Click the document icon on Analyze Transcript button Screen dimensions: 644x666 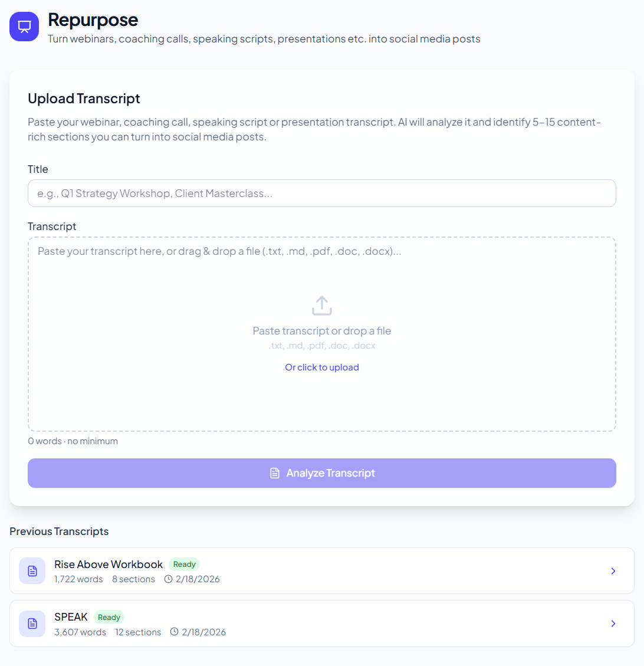[x=275, y=473]
